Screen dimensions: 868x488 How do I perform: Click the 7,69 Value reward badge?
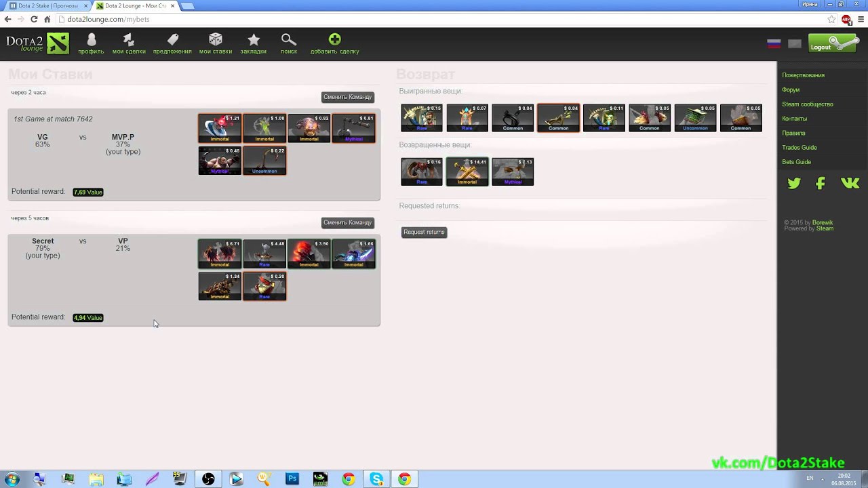[x=88, y=192]
